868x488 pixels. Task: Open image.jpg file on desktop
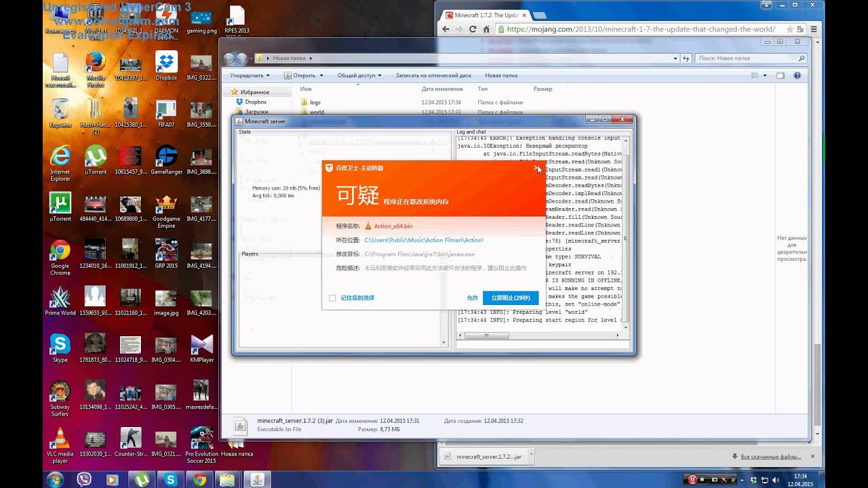(166, 301)
